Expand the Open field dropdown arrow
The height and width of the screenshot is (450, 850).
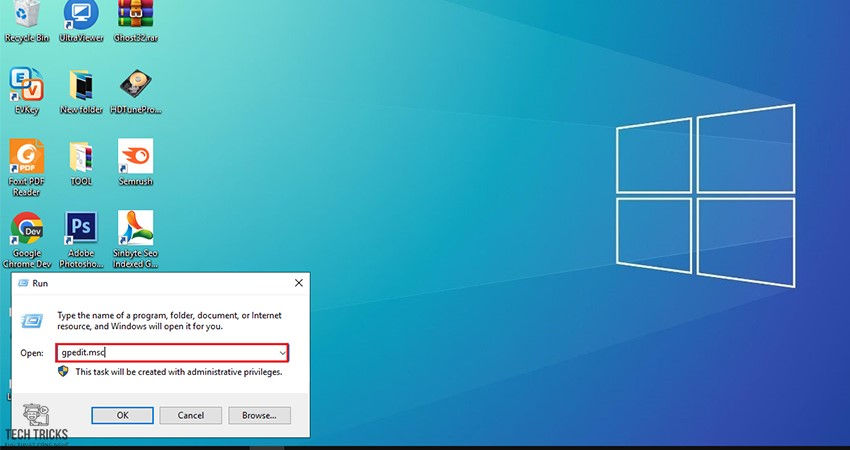pyautogui.click(x=282, y=353)
